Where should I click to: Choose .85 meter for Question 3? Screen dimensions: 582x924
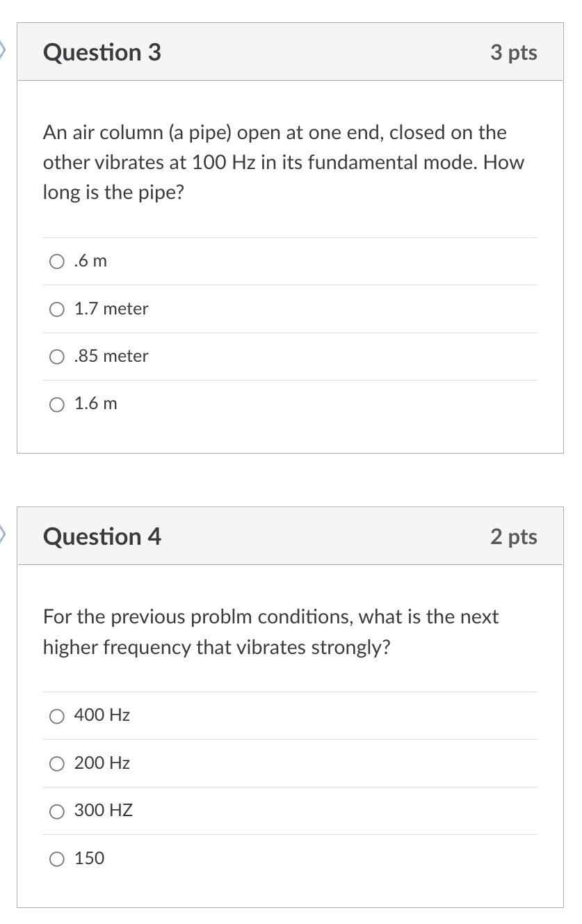(57, 356)
